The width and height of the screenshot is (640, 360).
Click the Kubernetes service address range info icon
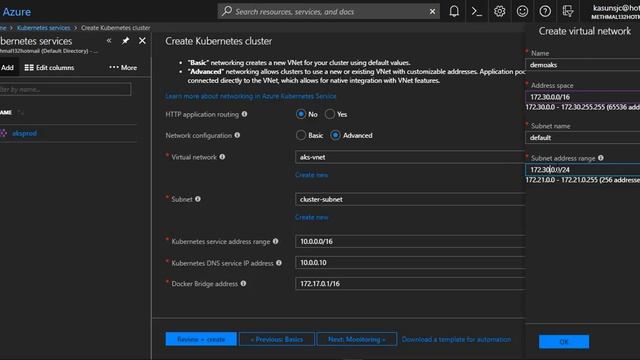click(276, 241)
